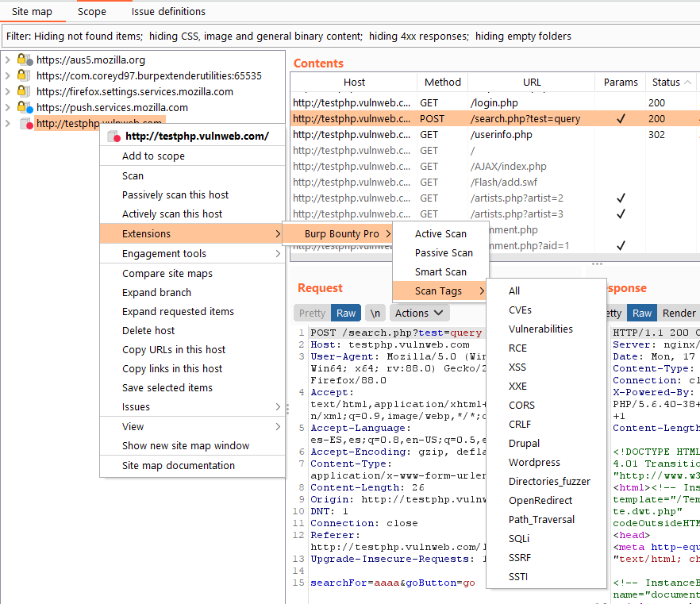Expand the push.services.mozilla.com tree node
Image resolution: width=700 pixels, height=604 pixels.
[8, 107]
